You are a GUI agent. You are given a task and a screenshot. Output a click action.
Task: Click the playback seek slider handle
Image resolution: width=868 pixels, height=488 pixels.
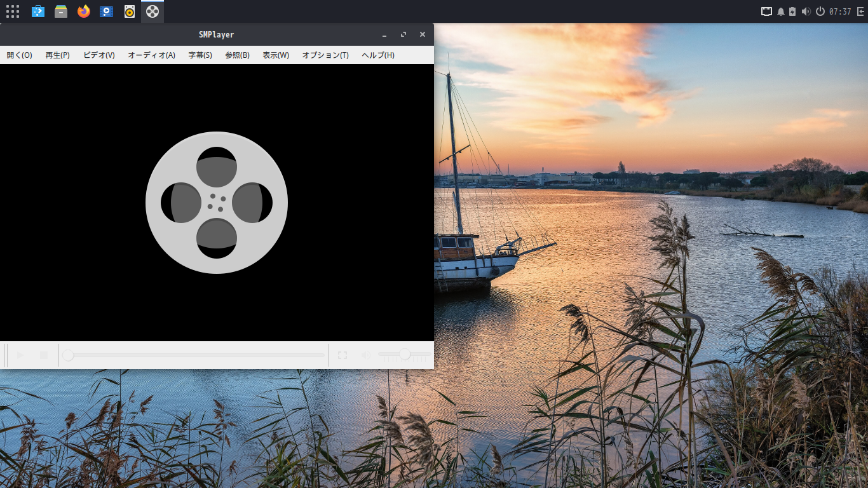point(68,355)
